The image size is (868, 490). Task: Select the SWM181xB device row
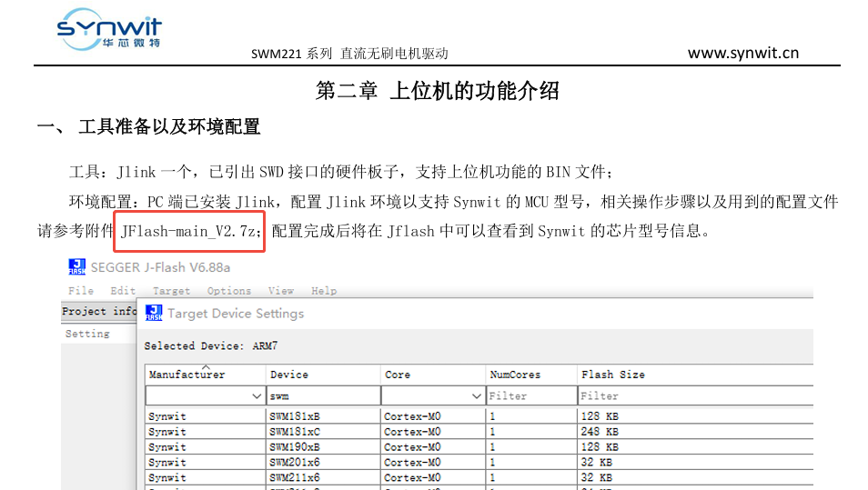[479, 415]
